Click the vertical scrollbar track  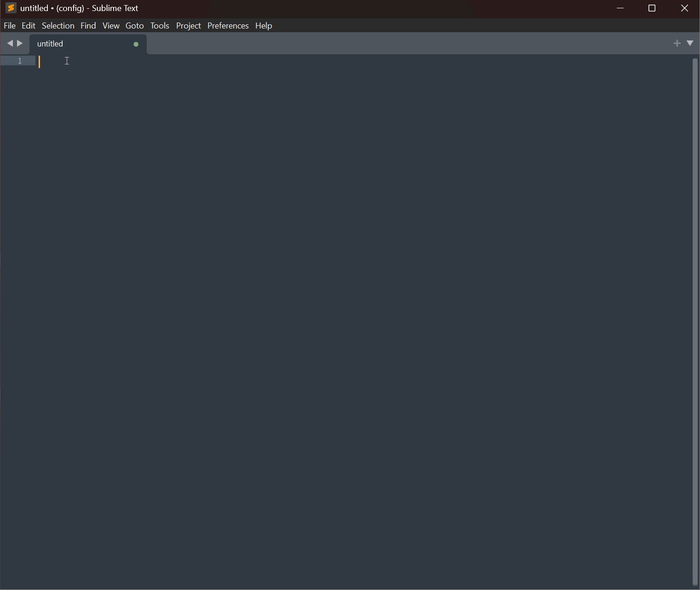[695, 322]
